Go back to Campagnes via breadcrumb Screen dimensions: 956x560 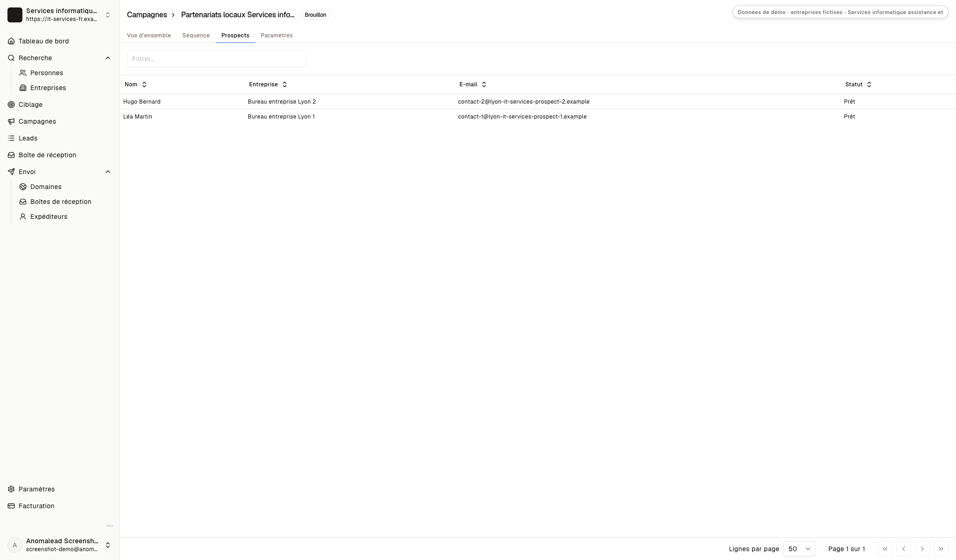[x=147, y=15]
